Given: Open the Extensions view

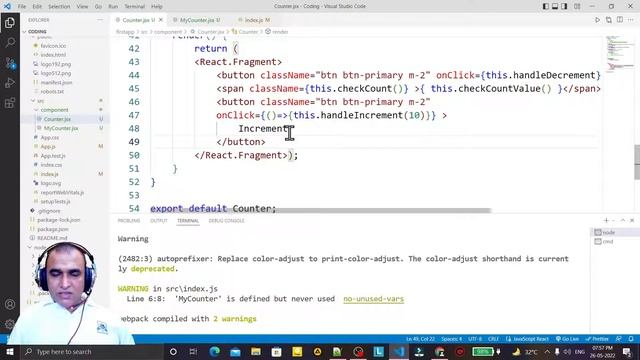Looking at the screenshot, I should 10,103.
